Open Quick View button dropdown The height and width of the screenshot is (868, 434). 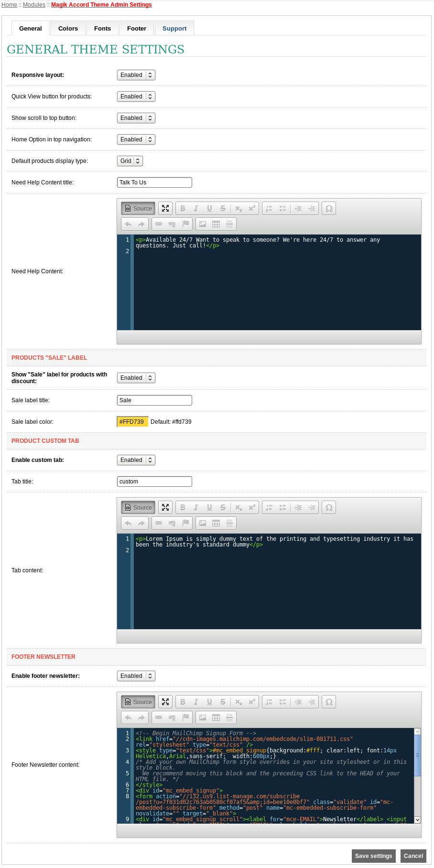click(136, 96)
